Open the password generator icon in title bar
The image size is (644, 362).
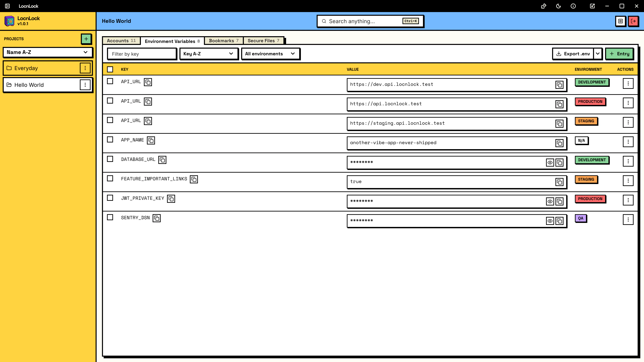pyautogui.click(x=544, y=6)
